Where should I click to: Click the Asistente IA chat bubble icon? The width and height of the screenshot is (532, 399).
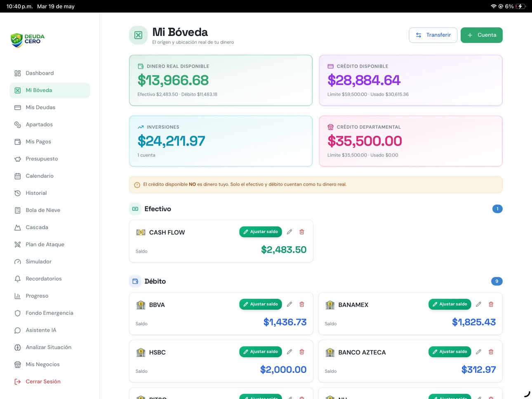17,330
